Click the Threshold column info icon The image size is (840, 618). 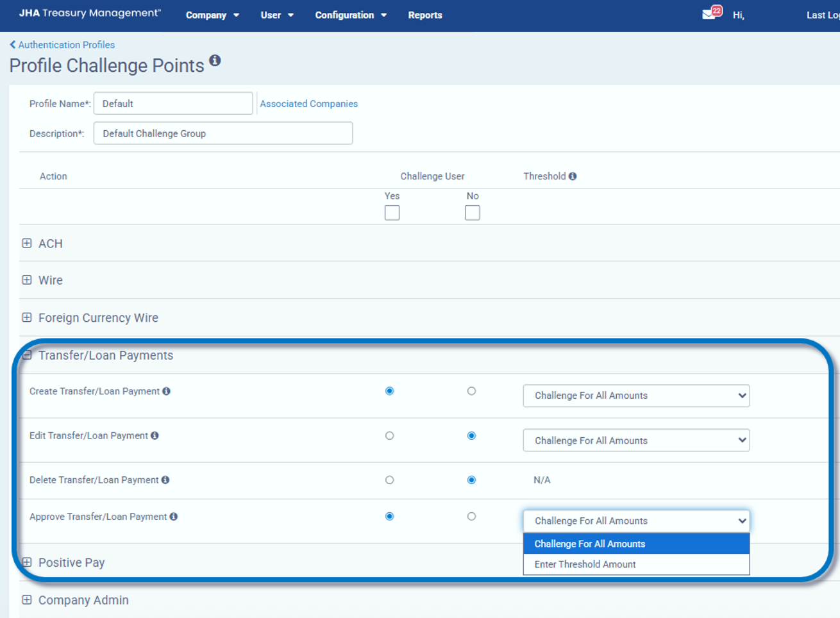coord(573,176)
